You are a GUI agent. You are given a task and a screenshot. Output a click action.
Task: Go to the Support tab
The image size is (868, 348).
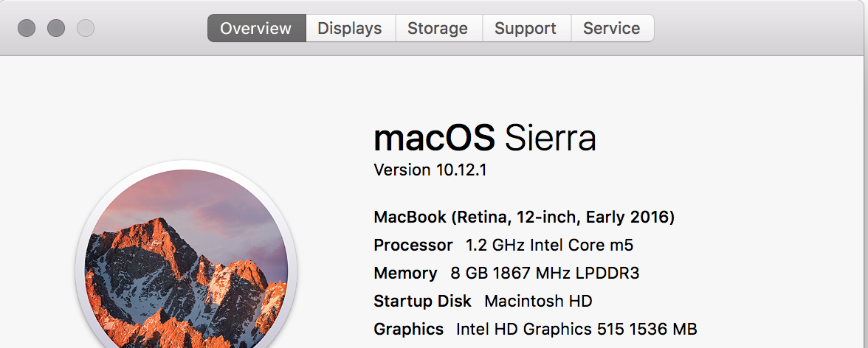pyautogui.click(x=526, y=28)
